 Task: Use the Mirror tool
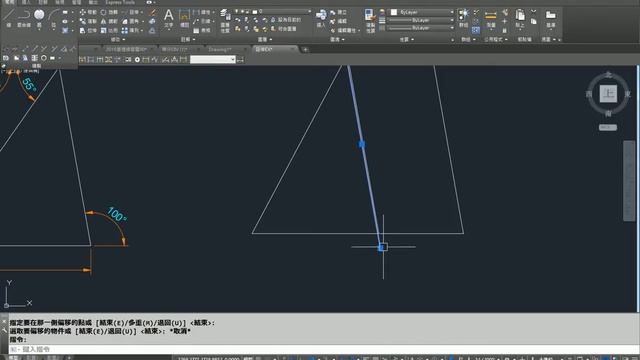109,21
